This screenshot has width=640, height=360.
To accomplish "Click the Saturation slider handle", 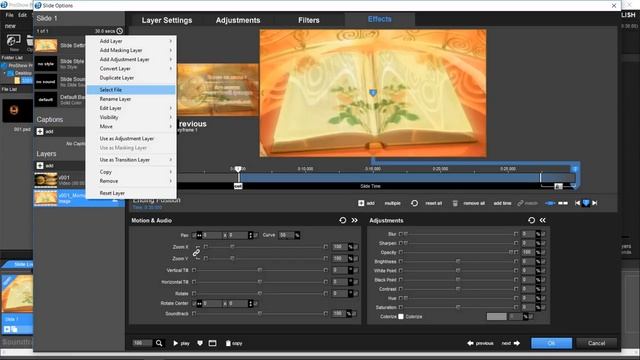I will point(458,307).
